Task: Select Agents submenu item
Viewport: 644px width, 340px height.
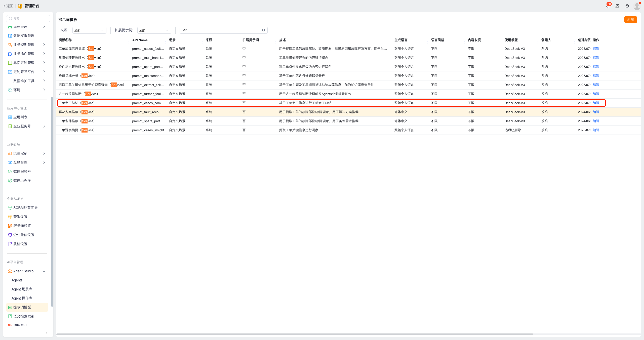Action: click(17, 280)
